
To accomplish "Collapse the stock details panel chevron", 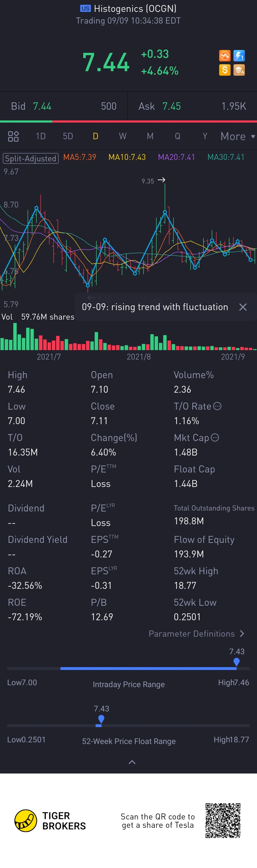I will pyautogui.click(x=132, y=762).
